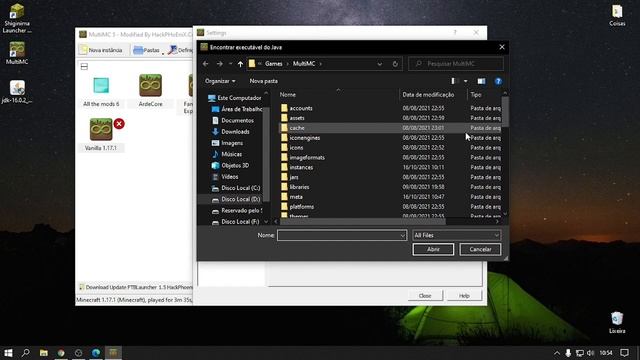Viewport: 640px width, 360px height.
Task: Refresh the MultiMC folder listing
Action: (x=395, y=64)
